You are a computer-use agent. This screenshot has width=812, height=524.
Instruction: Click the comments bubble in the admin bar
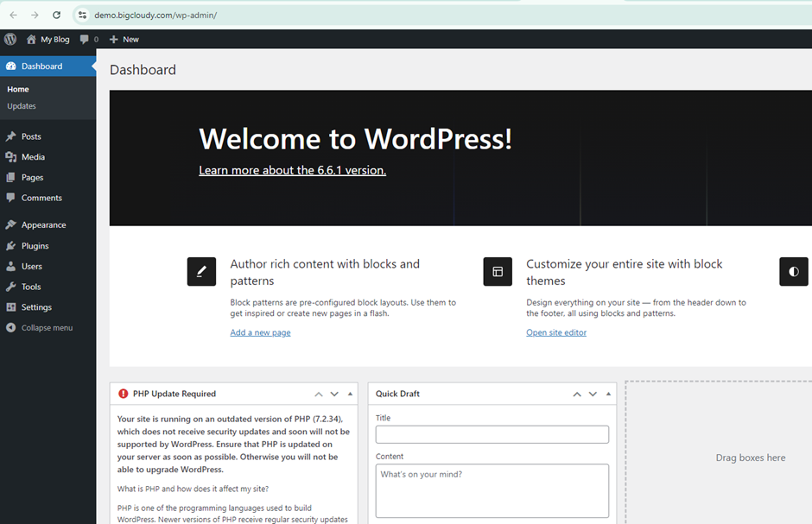[x=83, y=39]
